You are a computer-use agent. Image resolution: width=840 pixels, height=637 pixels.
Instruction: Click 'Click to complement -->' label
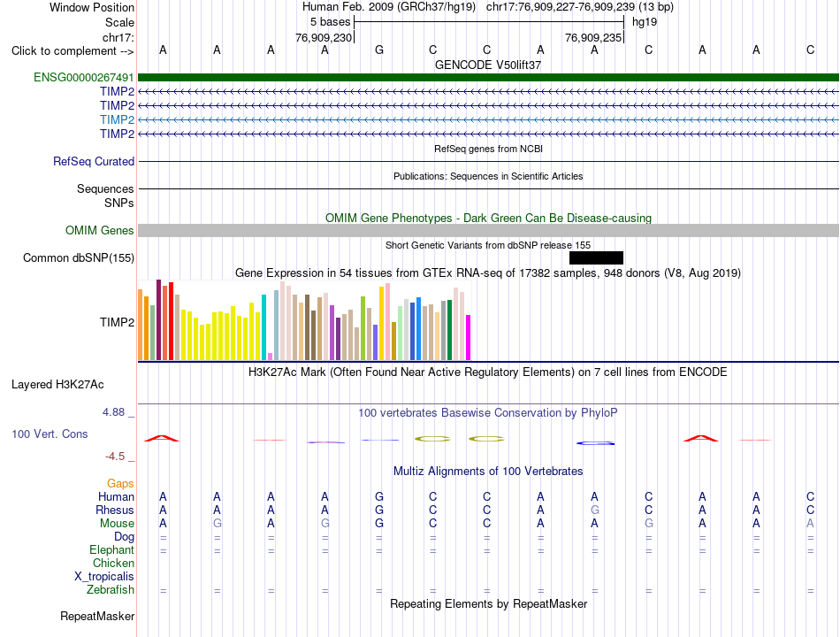tap(73, 51)
